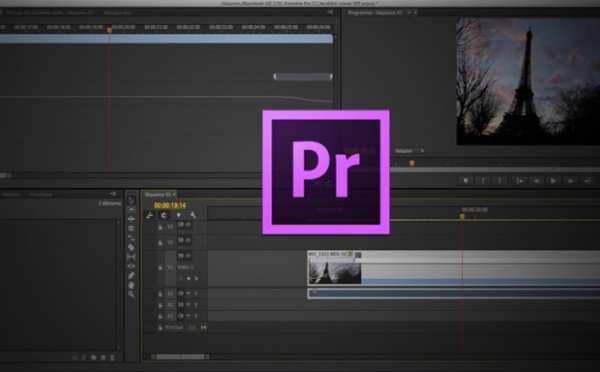Click the New Bin folder icon in the project panel
The image size is (600, 372).
[x=94, y=357]
